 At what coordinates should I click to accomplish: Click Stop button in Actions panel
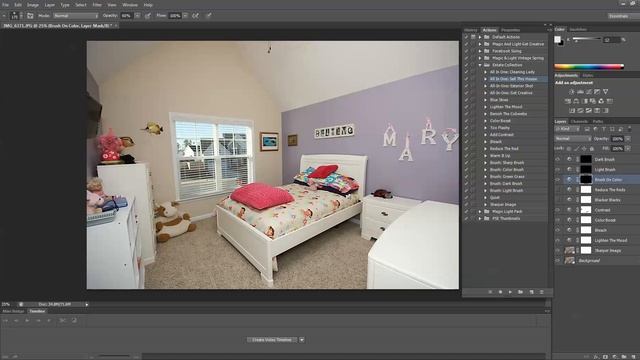490,292
